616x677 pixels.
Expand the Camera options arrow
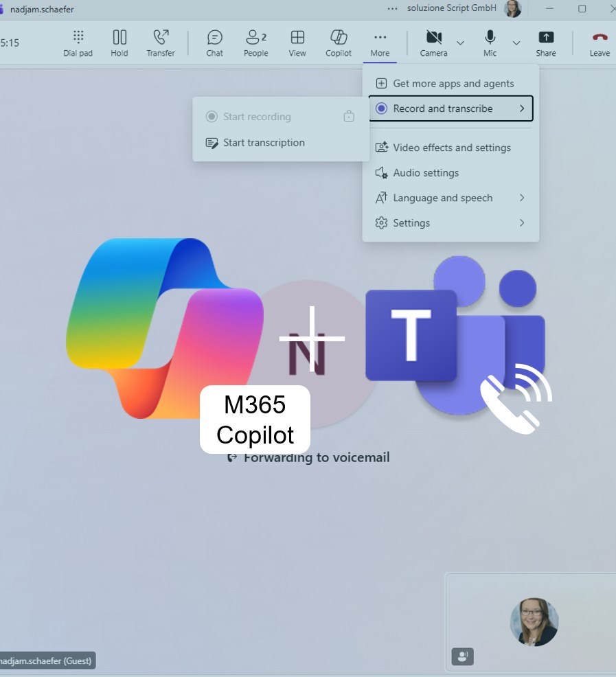pyautogui.click(x=460, y=43)
